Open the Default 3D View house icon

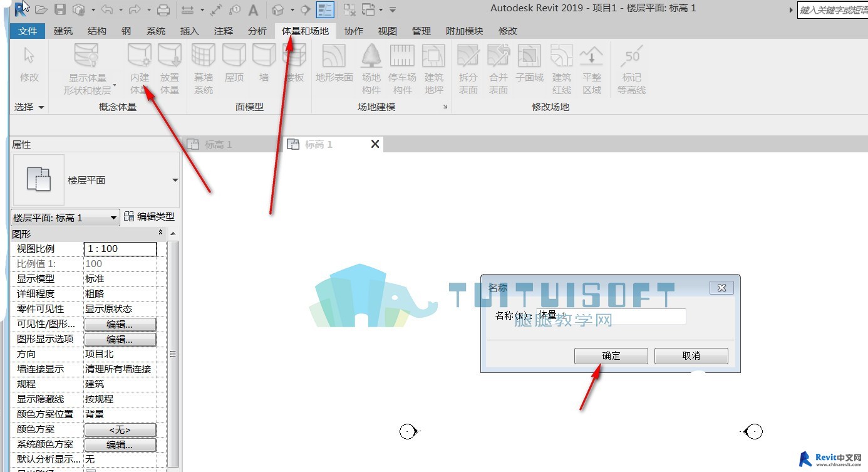tap(278, 9)
